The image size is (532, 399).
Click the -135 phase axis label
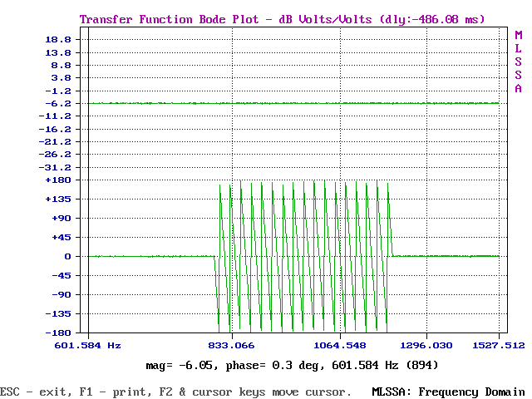tap(58, 314)
